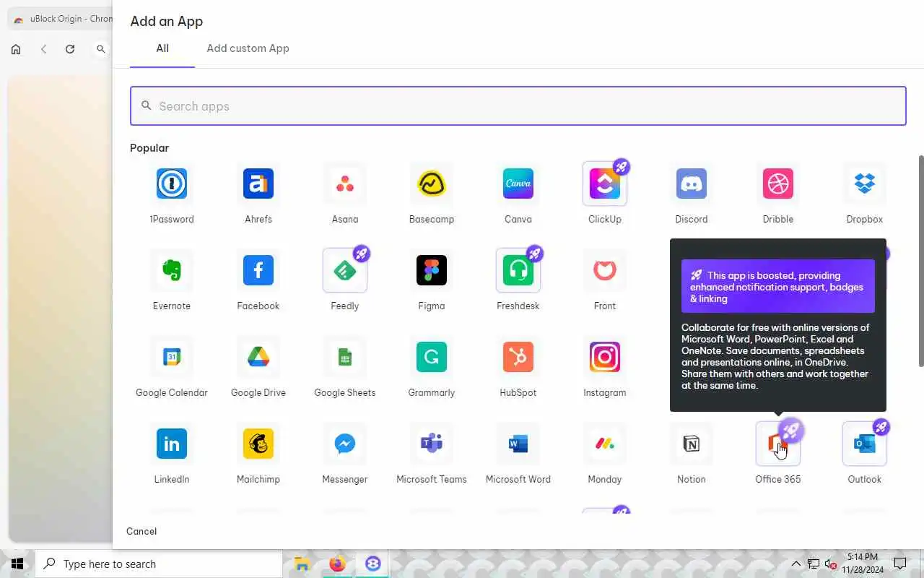The width and height of the screenshot is (924, 578).
Task: Click the search icon in background toolbar
Action: pyautogui.click(x=101, y=49)
